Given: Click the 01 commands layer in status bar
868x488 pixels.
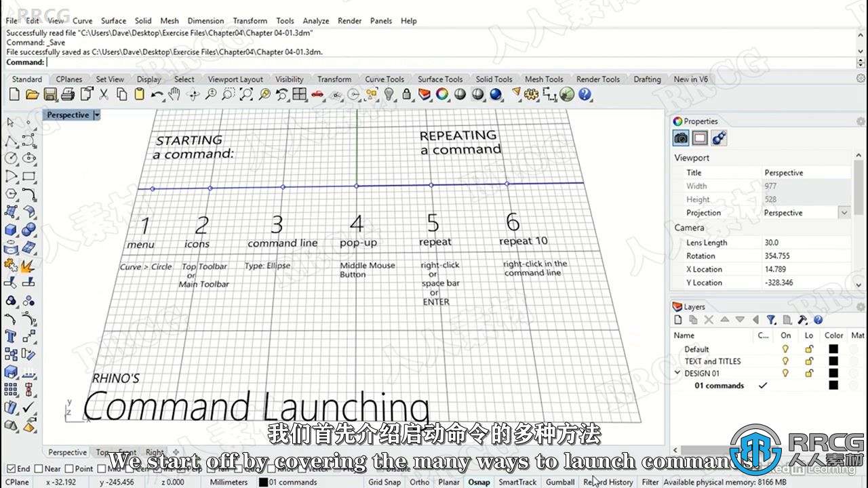Looking at the screenshot, I should (x=288, y=482).
